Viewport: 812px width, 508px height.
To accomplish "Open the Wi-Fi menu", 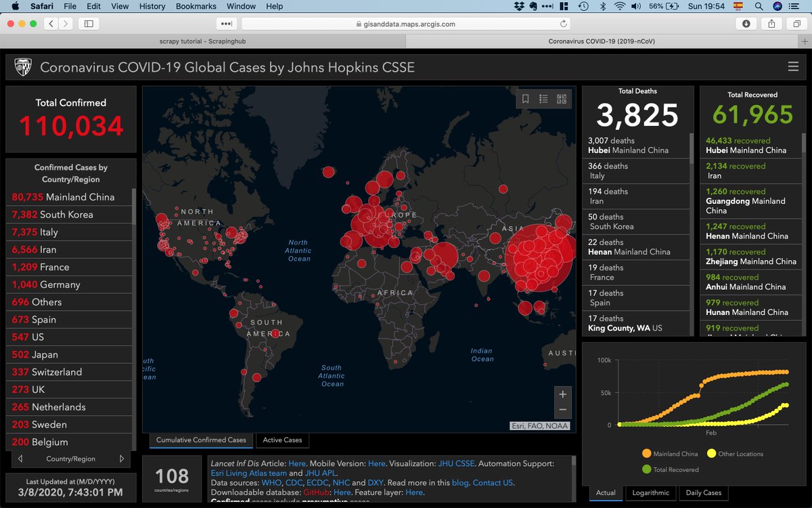I will click(619, 6).
